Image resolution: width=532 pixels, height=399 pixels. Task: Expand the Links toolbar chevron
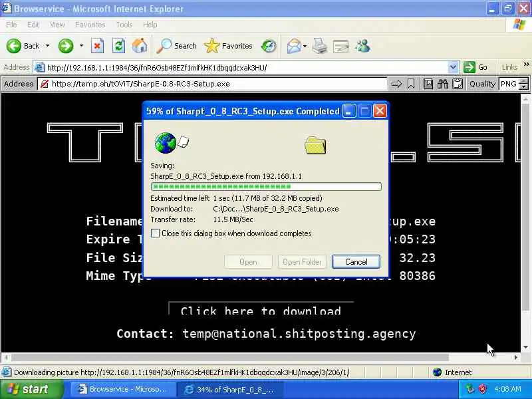coord(526,64)
